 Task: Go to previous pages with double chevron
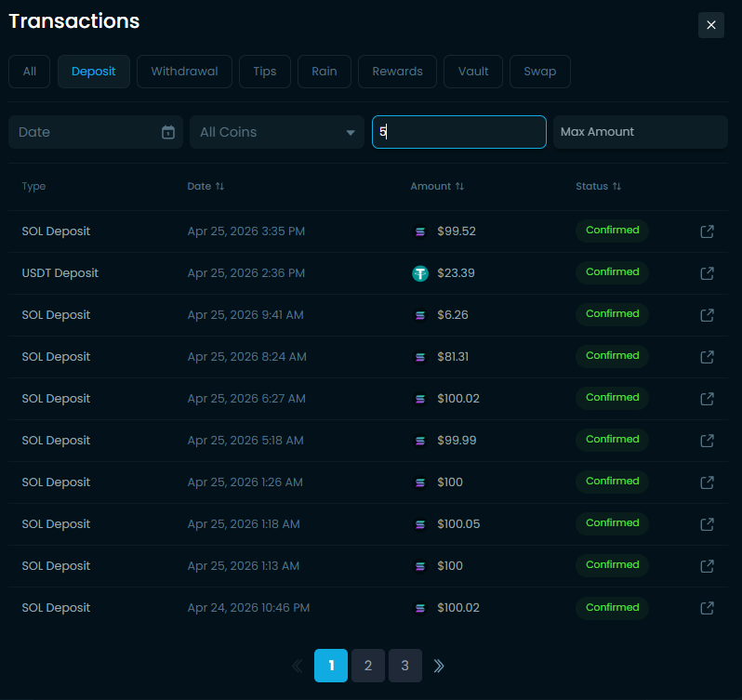pos(298,666)
